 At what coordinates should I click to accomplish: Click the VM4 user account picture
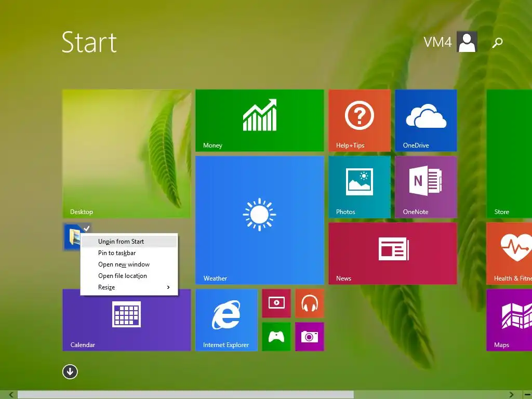[x=467, y=42]
